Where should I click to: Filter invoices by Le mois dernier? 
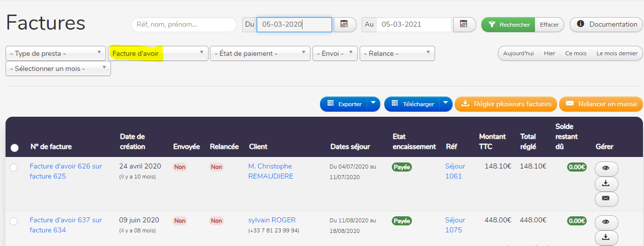coord(616,53)
